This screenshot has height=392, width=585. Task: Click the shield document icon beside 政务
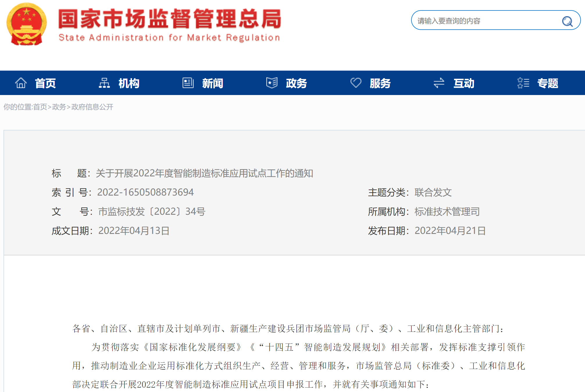click(272, 83)
